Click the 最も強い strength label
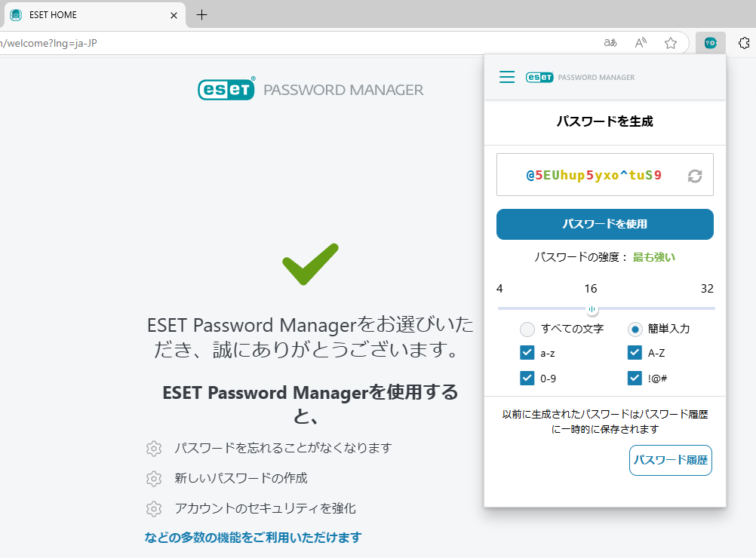 click(x=654, y=257)
